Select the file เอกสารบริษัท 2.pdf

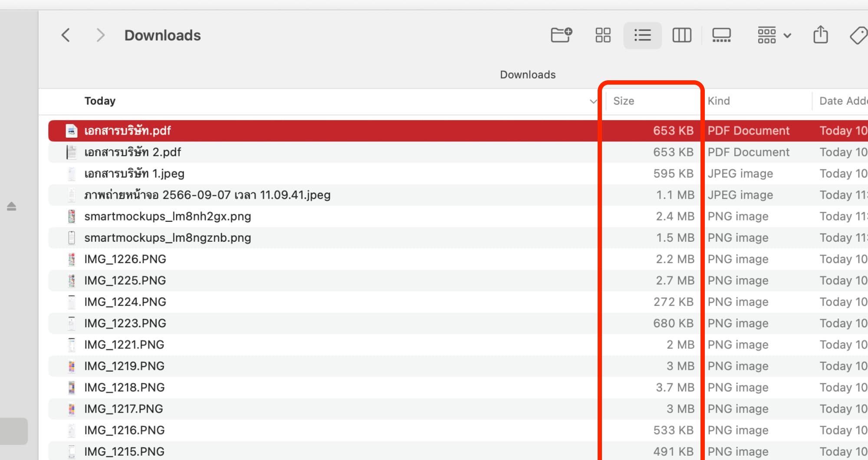tap(132, 152)
